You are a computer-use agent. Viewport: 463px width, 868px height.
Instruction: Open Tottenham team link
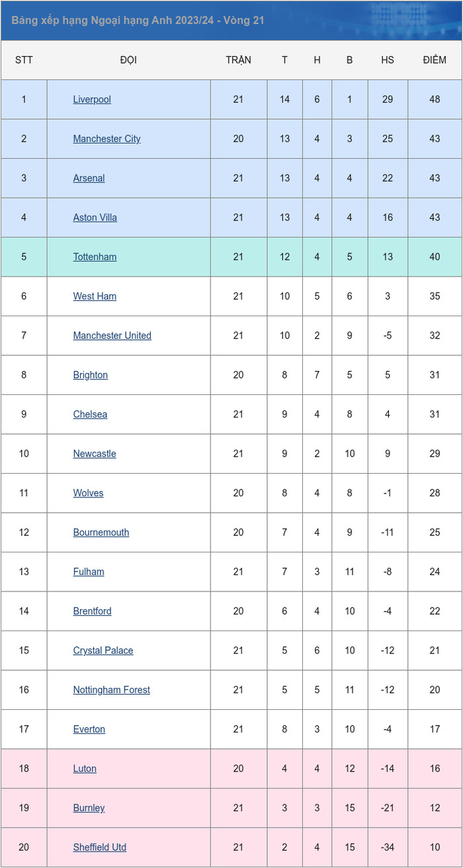tap(95, 257)
